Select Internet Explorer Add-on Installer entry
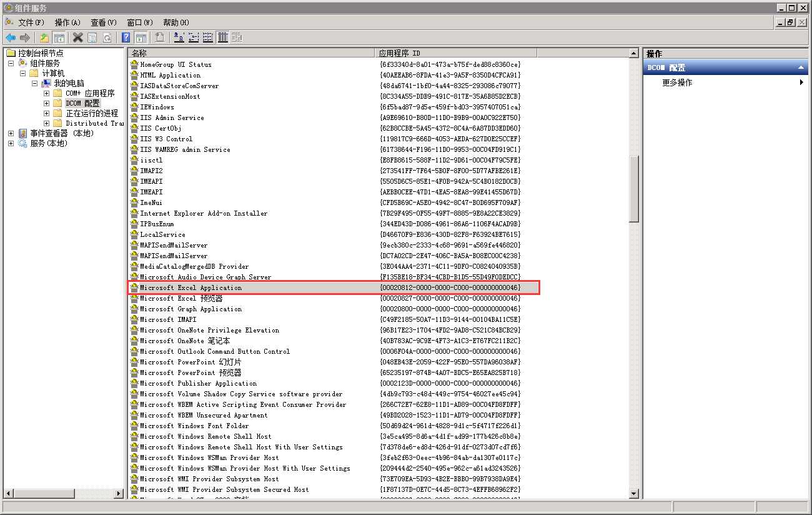The image size is (812, 515). point(204,213)
